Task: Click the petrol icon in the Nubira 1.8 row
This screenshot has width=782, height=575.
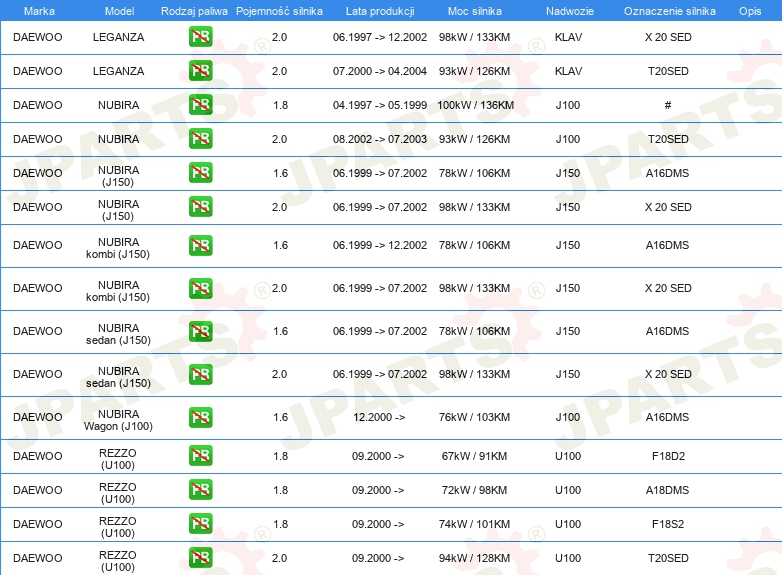Action: (200, 105)
